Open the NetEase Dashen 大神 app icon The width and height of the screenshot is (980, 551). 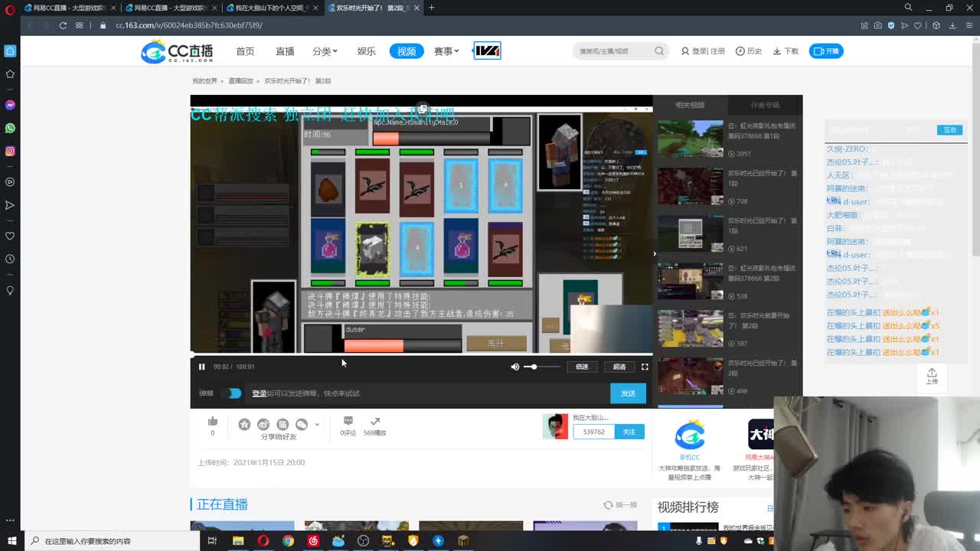click(x=760, y=435)
